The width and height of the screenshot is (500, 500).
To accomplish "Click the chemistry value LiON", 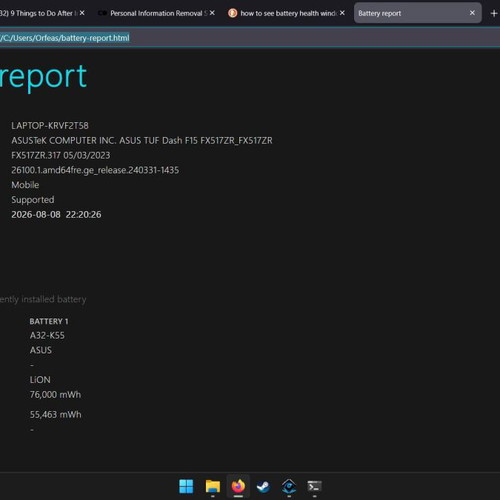I will [x=40, y=380].
